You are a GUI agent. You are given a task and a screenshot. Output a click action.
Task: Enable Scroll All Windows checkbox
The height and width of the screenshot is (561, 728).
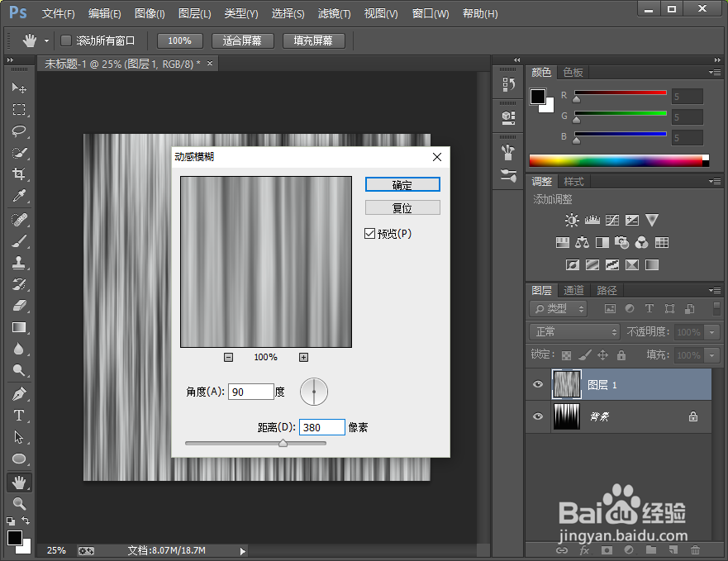click(66, 40)
